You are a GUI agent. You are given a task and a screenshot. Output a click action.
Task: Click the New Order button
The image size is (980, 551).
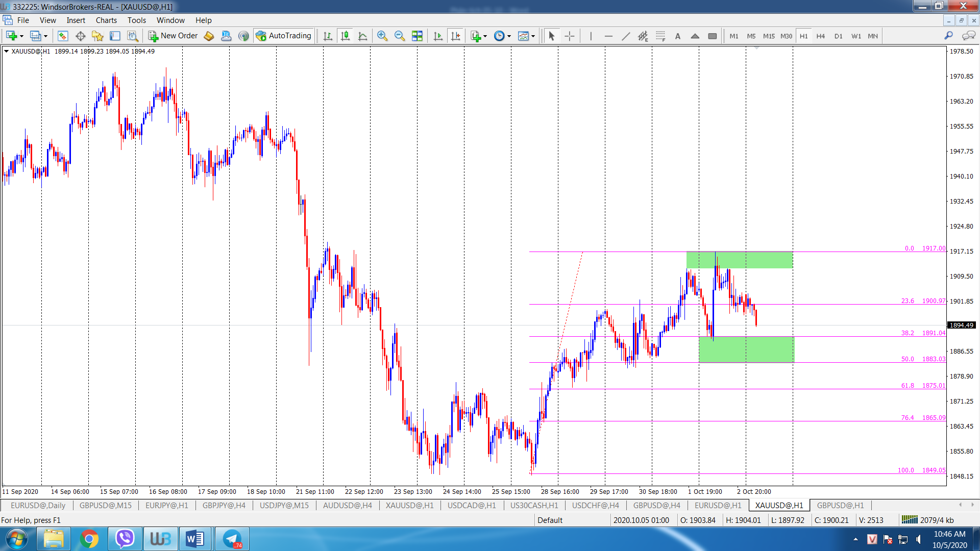173,36
